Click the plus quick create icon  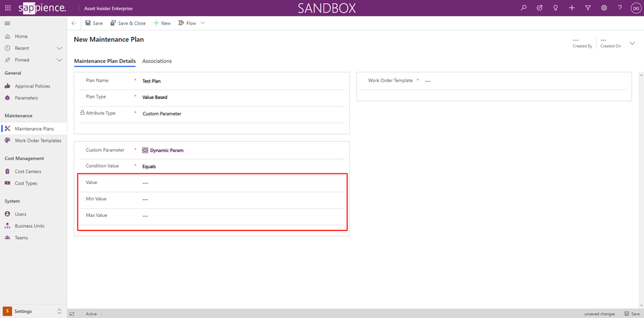pyautogui.click(x=572, y=8)
